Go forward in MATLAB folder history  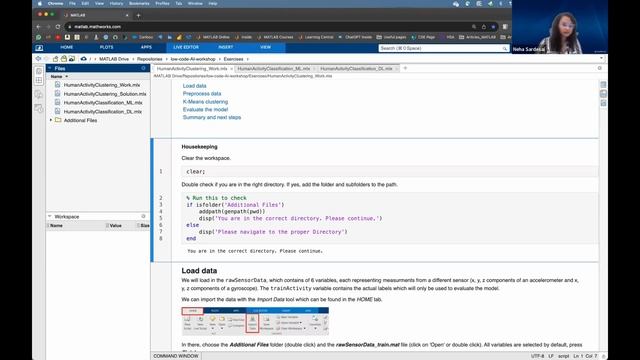tap(46, 59)
